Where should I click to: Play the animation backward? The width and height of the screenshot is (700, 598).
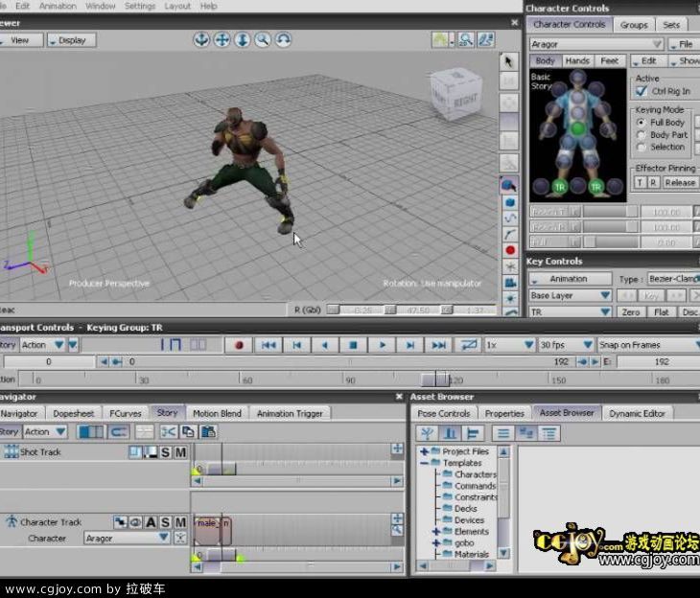[325, 345]
